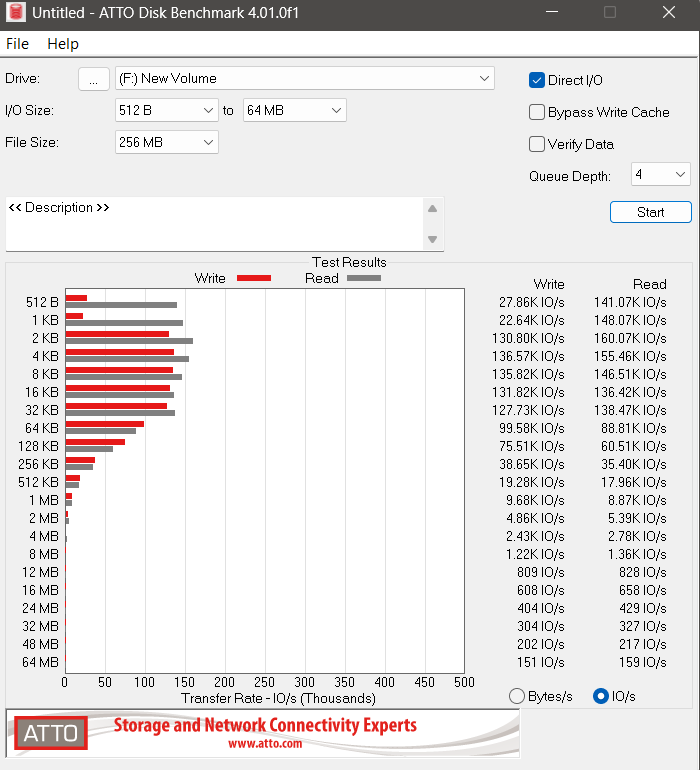Expand the 512 B I/O size dropdown

pyautogui.click(x=167, y=110)
